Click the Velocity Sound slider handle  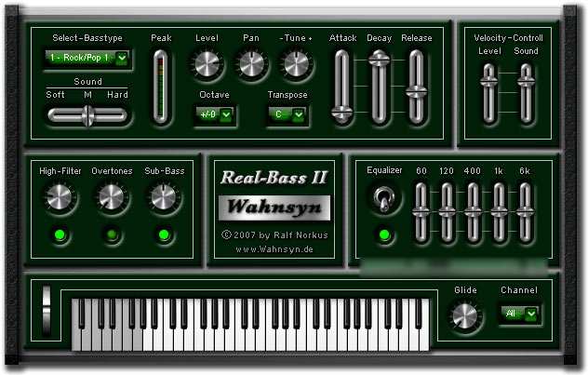(x=526, y=80)
